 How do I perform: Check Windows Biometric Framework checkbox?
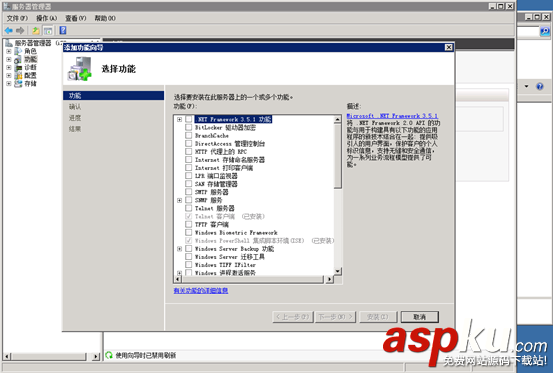pos(189,233)
